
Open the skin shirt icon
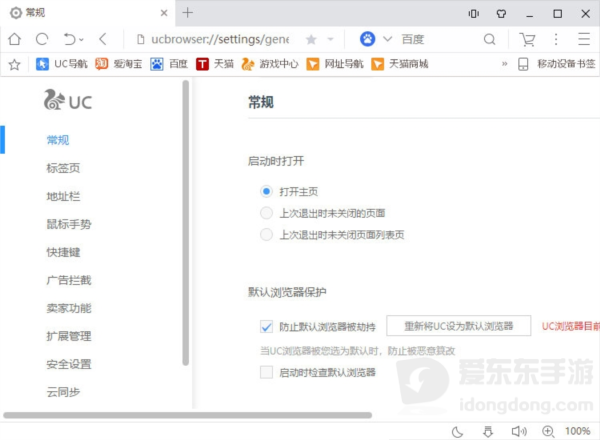click(501, 14)
